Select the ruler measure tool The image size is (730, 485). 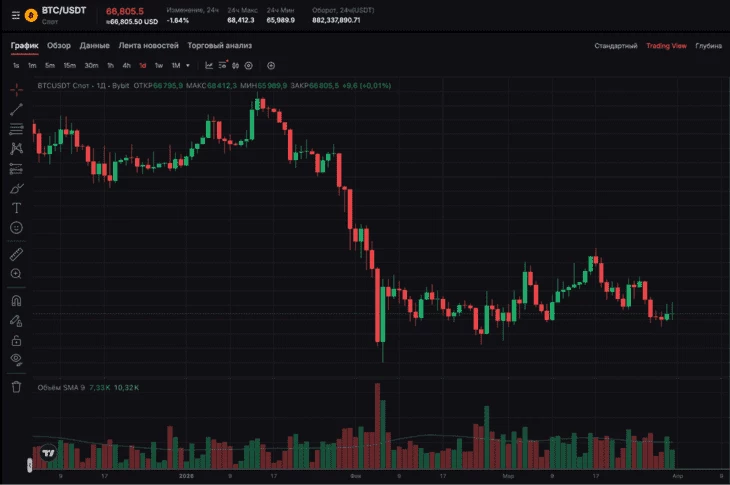tap(16, 254)
